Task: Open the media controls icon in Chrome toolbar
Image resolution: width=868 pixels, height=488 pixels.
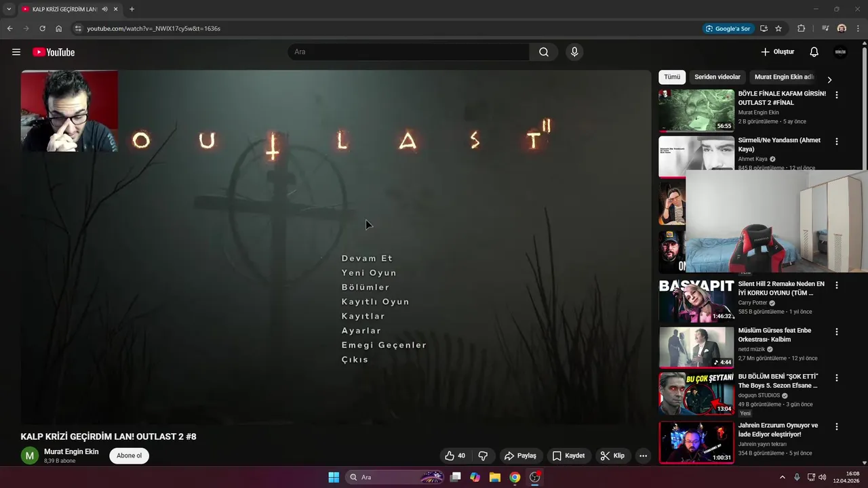Action: click(825, 28)
